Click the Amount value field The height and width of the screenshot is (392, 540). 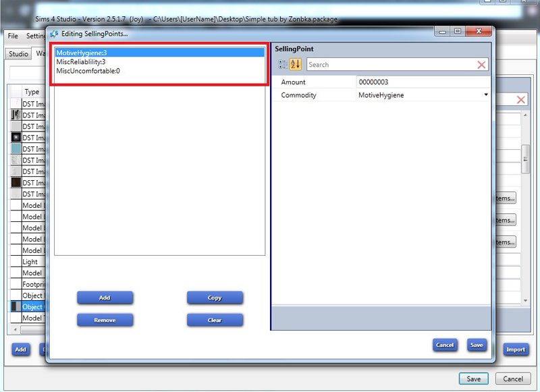click(422, 82)
